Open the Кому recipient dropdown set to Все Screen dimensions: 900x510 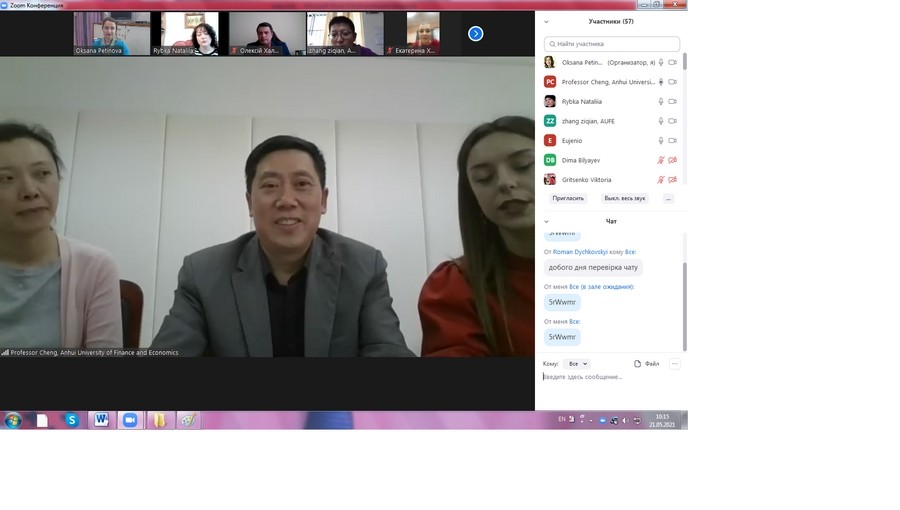[576, 364]
